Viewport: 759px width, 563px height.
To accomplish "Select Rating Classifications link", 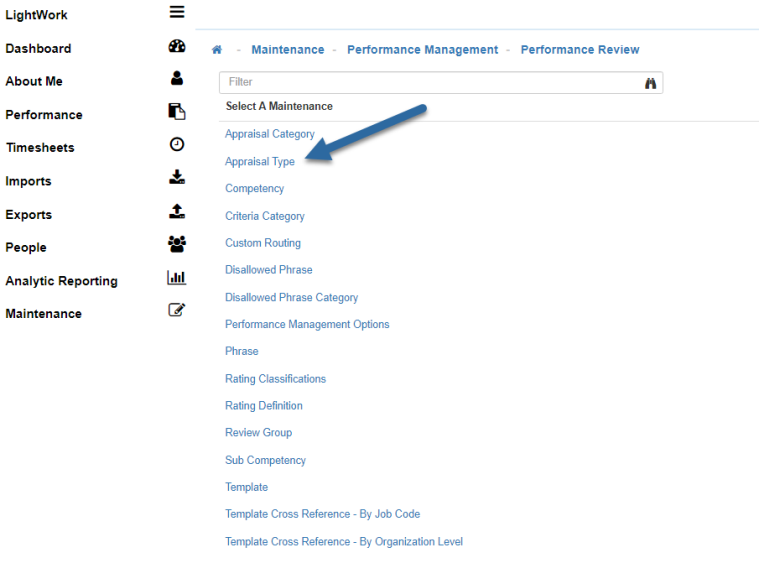I will [x=275, y=379].
